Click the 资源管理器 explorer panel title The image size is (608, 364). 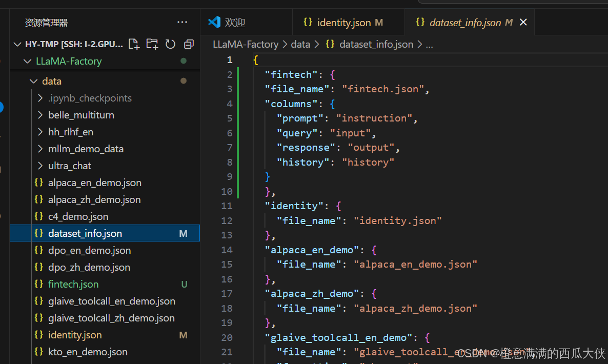[46, 23]
